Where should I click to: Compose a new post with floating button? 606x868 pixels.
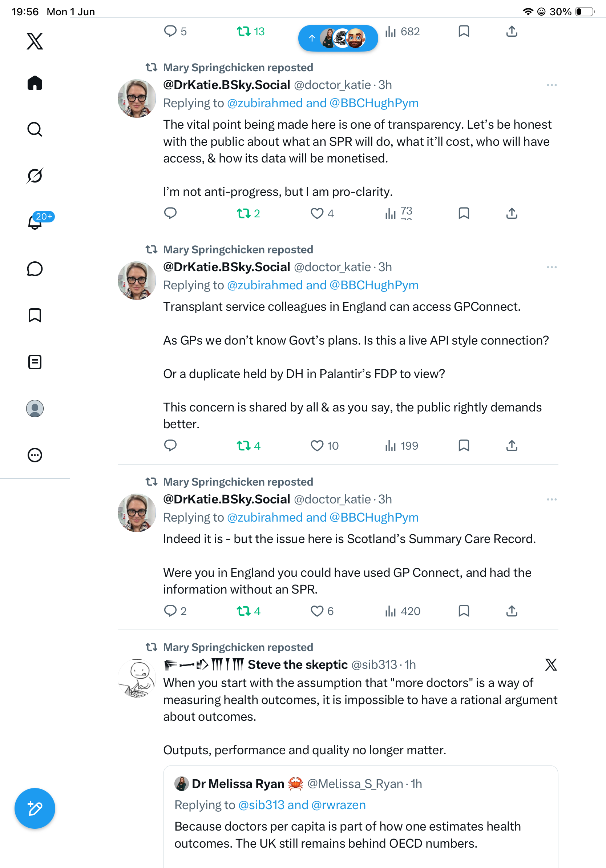point(35,808)
